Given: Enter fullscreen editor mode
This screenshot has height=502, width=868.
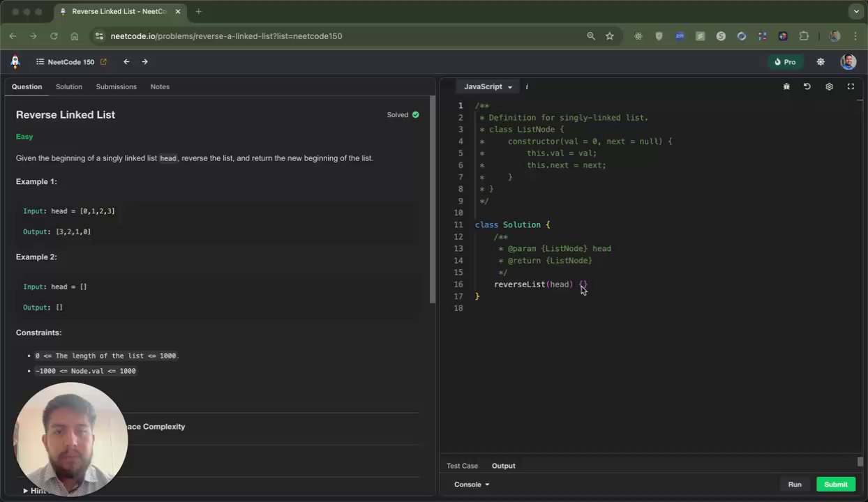Looking at the screenshot, I should 851,86.
